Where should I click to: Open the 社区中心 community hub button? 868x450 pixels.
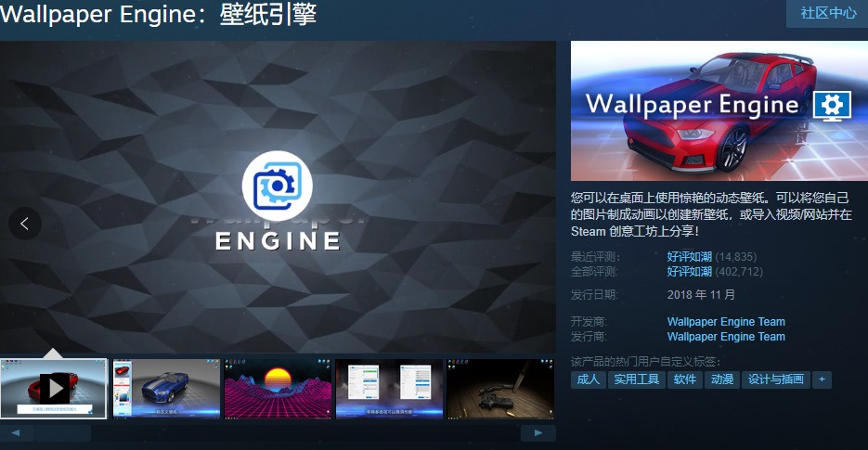coord(827,13)
